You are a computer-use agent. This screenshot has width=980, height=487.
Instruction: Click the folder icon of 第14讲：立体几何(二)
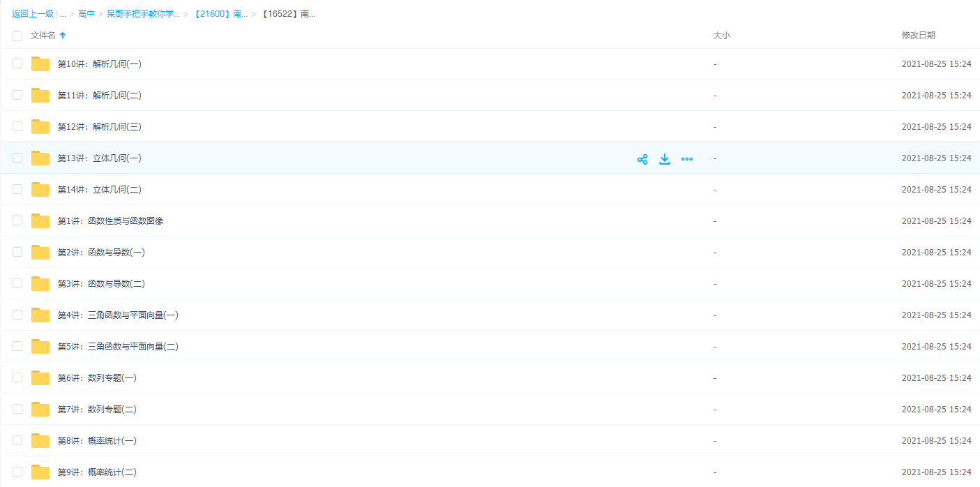coord(40,190)
